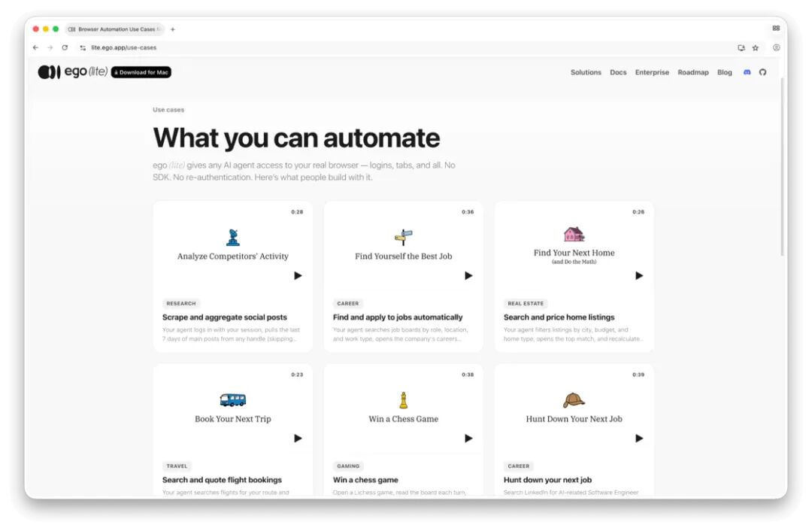Play the Find Yourself the Best Job video
Viewport: 812px width, 531px height.
(468, 275)
